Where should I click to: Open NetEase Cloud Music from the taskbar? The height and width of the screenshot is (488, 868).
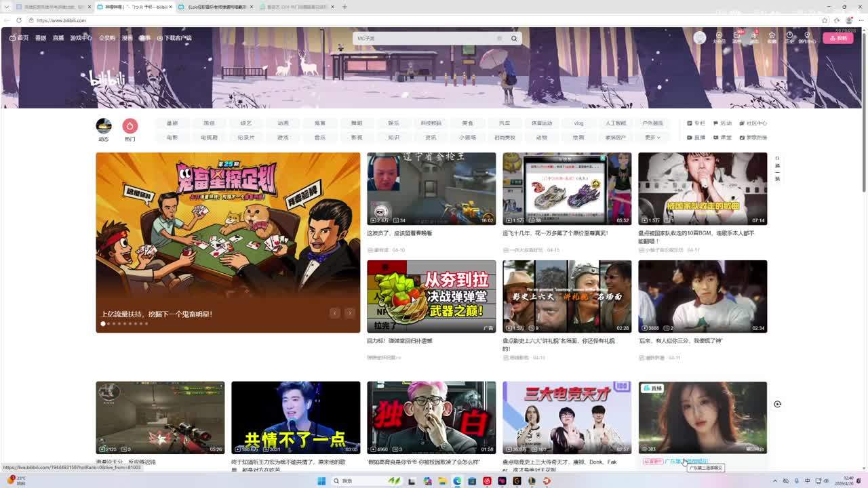(x=487, y=481)
